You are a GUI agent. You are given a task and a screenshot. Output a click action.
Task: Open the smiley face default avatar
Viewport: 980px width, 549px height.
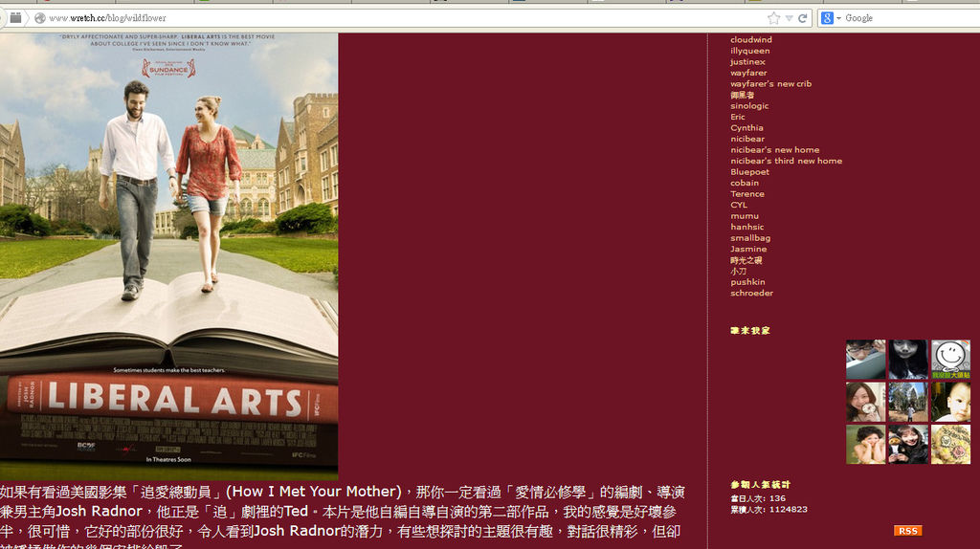tap(950, 359)
